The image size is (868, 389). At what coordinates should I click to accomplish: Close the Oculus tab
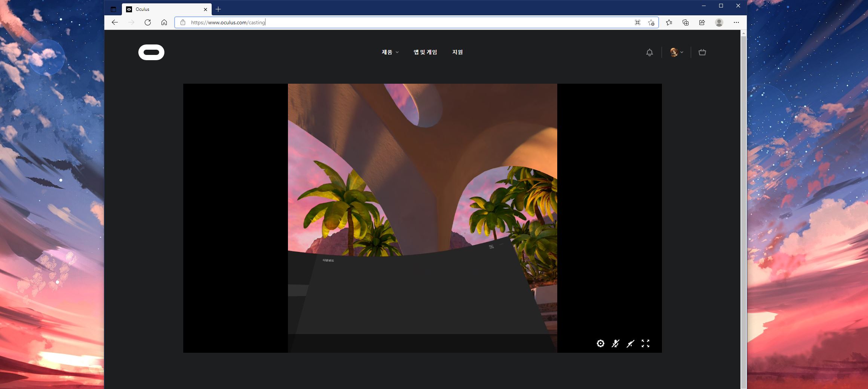(x=205, y=9)
